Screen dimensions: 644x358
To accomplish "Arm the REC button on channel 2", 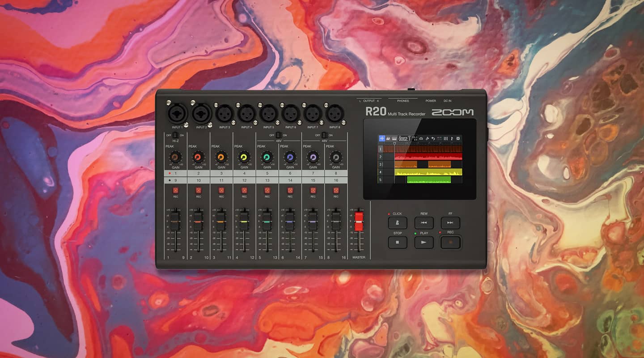I will 199,190.
